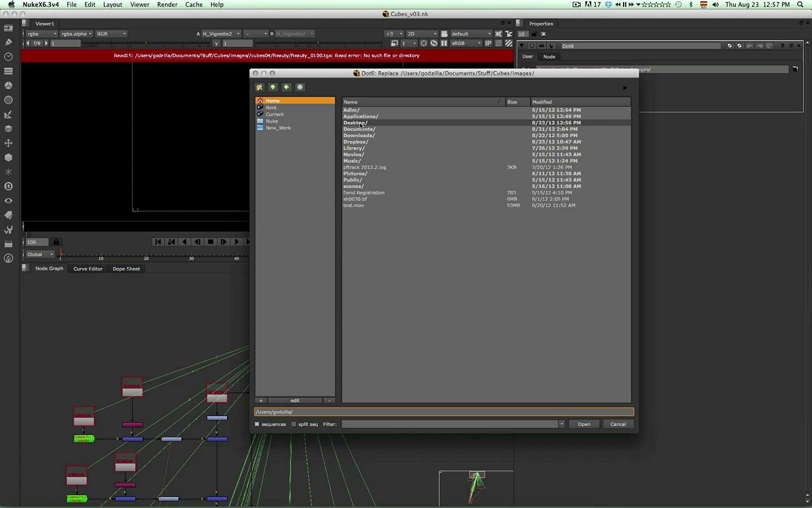Select the Root favorite location
The width and height of the screenshot is (812, 508).
pos(295,107)
